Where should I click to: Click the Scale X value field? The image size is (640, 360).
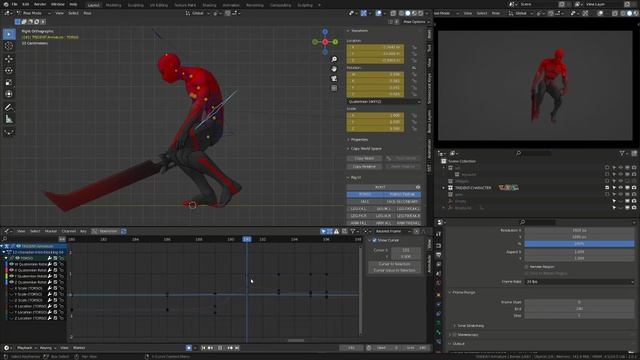coord(376,116)
